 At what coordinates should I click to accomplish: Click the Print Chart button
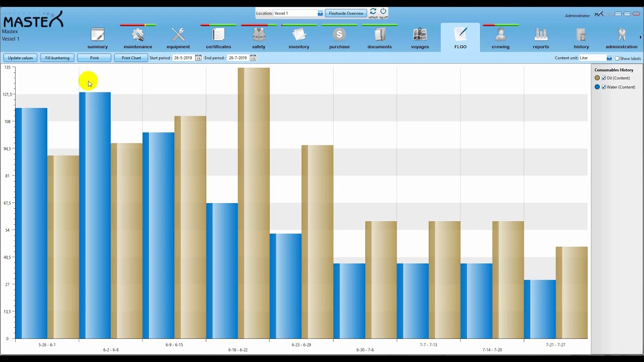coord(131,58)
